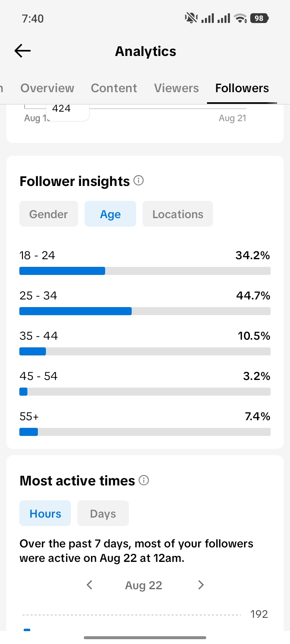Image resolution: width=290 pixels, height=644 pixels.
Task: Select Days for most active times
Action: (103, 513)
